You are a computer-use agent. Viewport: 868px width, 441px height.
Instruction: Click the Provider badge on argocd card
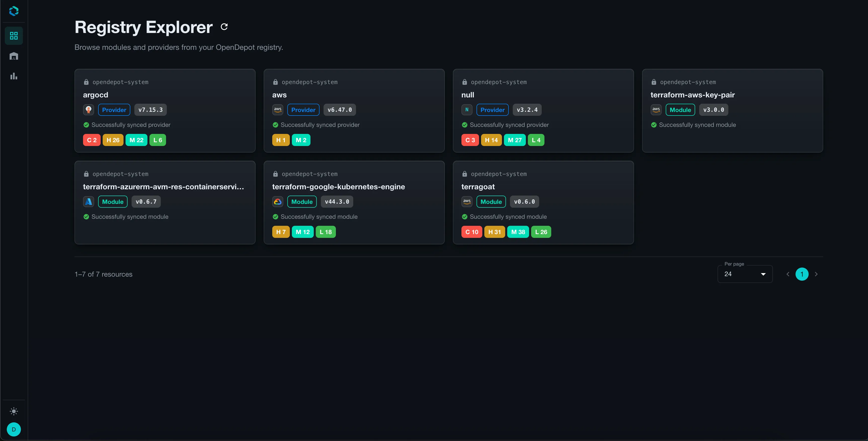point(114,110)
